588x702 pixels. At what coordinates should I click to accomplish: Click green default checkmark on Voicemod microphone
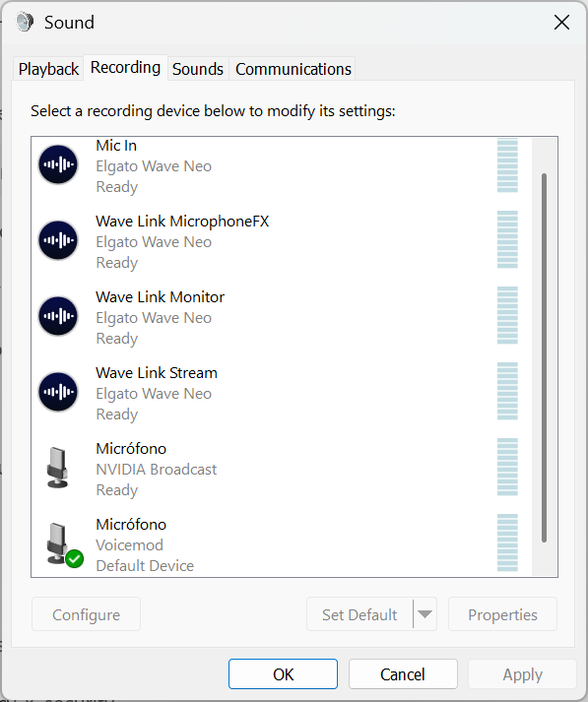coord(74,558)
